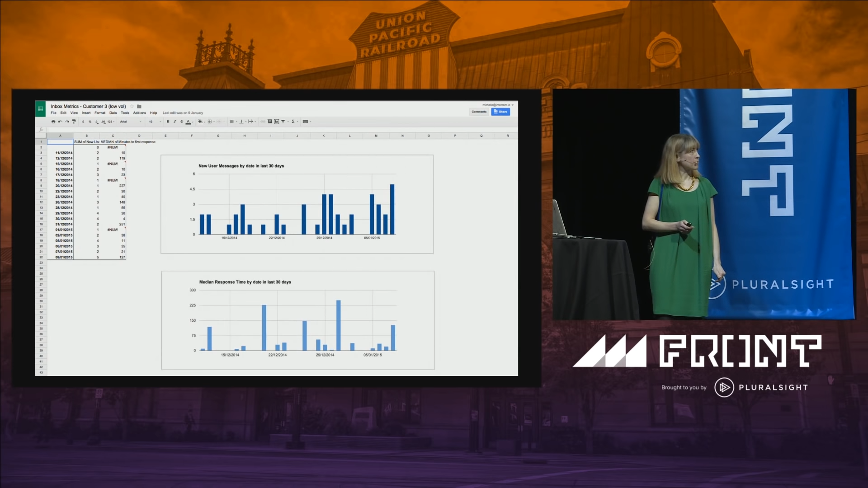This screenshot has height=488, width=868.
Task: Open the Help menu
Action: pos(154,113)
